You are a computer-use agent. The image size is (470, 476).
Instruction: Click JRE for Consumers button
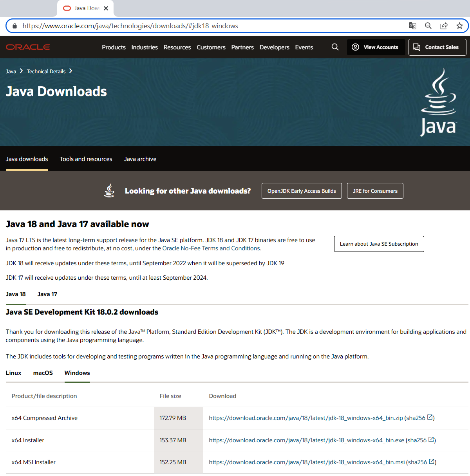point(375,191)
